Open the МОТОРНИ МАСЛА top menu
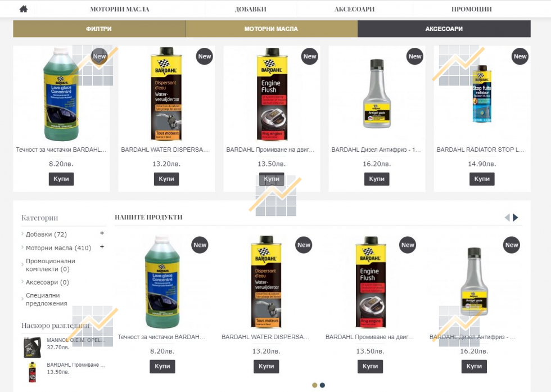Image resolution: width=551 pixels, height=392 pixels. [x=119, y=9]
